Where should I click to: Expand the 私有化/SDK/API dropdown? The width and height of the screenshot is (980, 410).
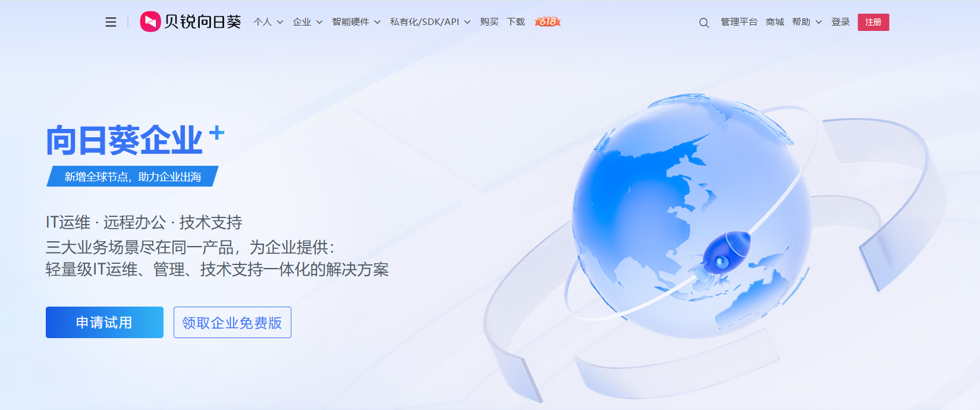(431, 22)
